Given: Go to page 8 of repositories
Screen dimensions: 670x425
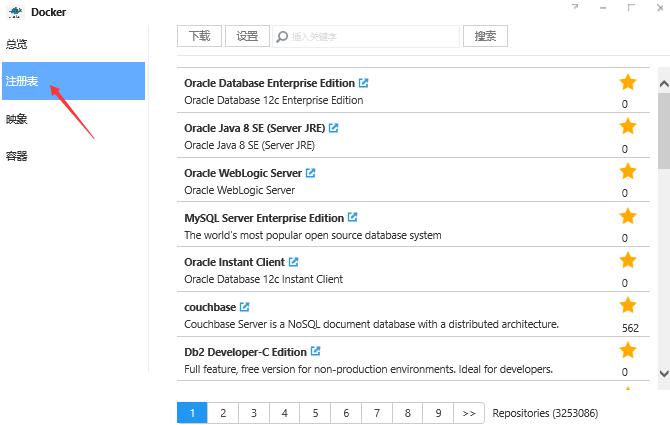Looking at the screenshot, I should coord(408,413).
